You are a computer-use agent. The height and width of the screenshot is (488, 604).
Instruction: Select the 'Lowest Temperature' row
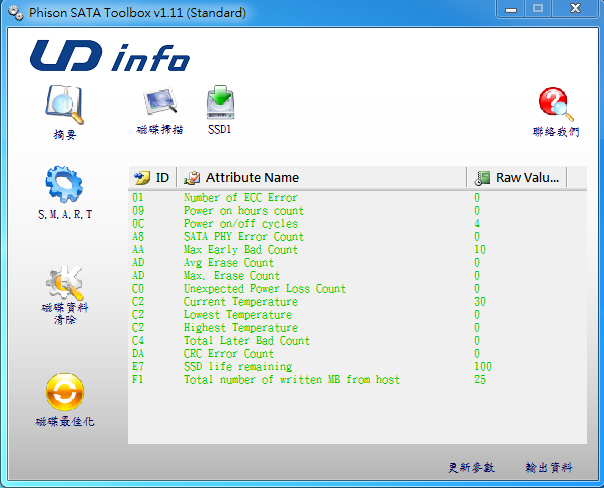357,315
